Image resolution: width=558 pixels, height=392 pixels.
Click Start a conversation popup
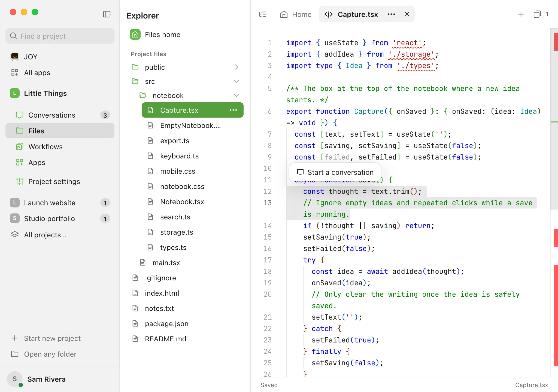[335, 172]
